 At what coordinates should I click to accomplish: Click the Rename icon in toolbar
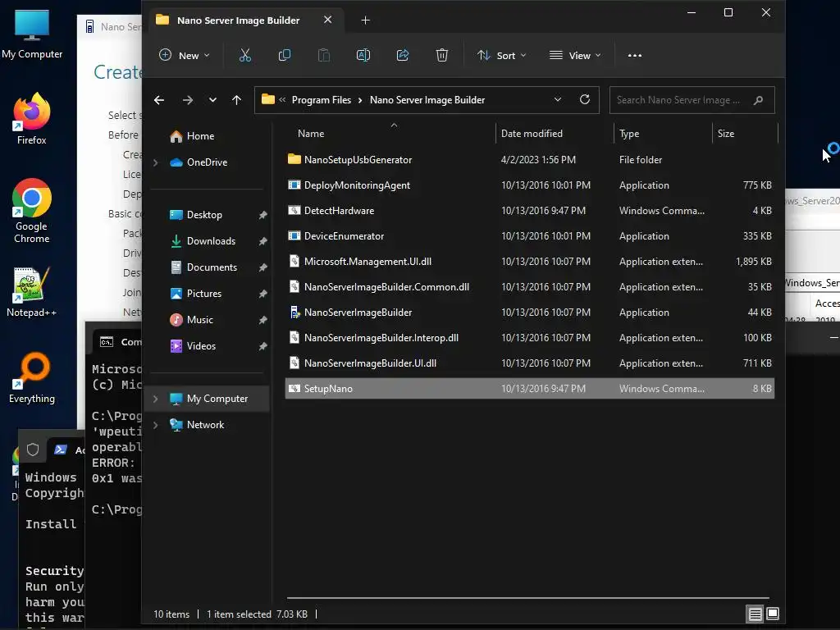coord(363,55)
